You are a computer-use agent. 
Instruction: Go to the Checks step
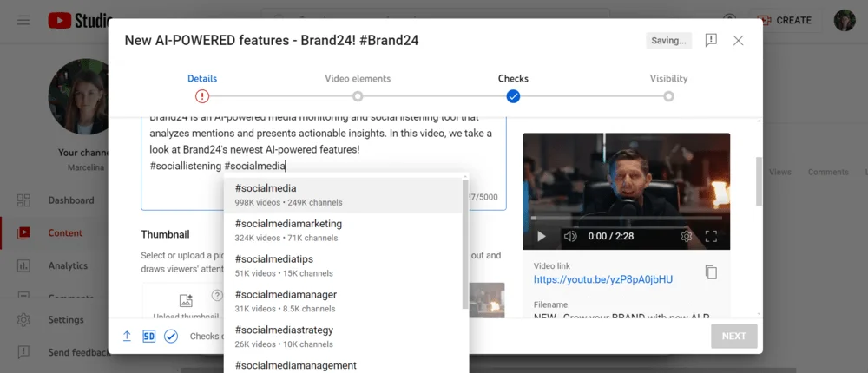tap(513, 79)
